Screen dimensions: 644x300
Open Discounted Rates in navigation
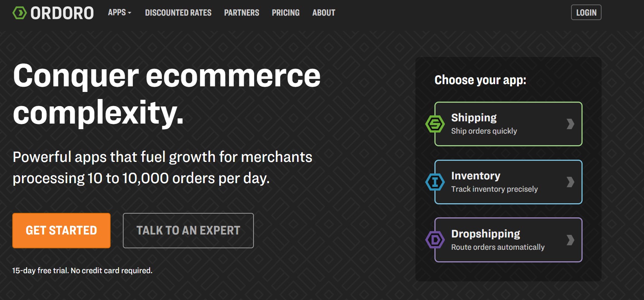tap(178, 13)
